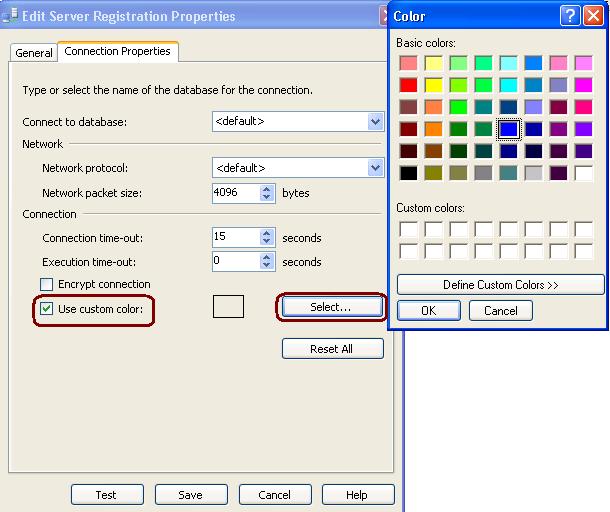Click the server registration title bar icon
Viewport: 610px width, 512px height.
(x=10, y=16)
